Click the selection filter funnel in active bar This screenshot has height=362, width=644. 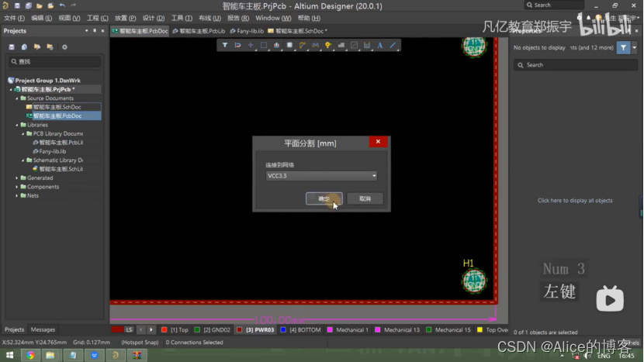(225, 45)
